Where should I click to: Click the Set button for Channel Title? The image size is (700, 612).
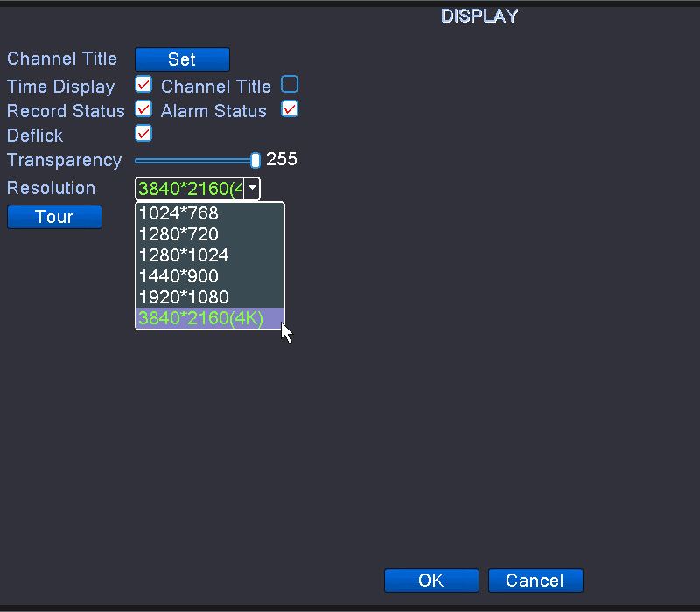tap(182, 59)
